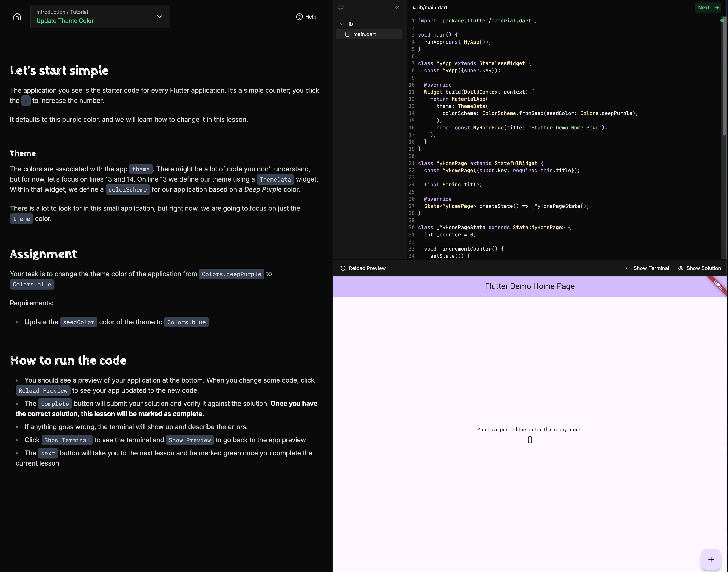
Task: Toggle Show Solution eye icon
Action: 680,268
